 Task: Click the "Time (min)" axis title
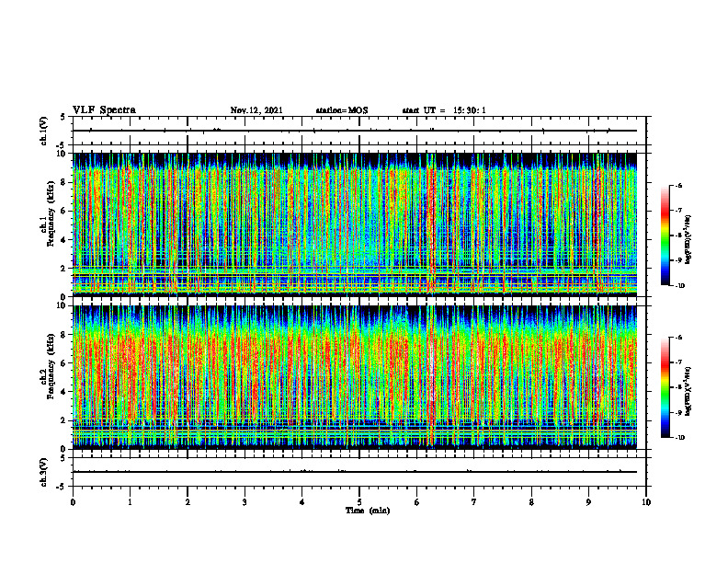368,511
